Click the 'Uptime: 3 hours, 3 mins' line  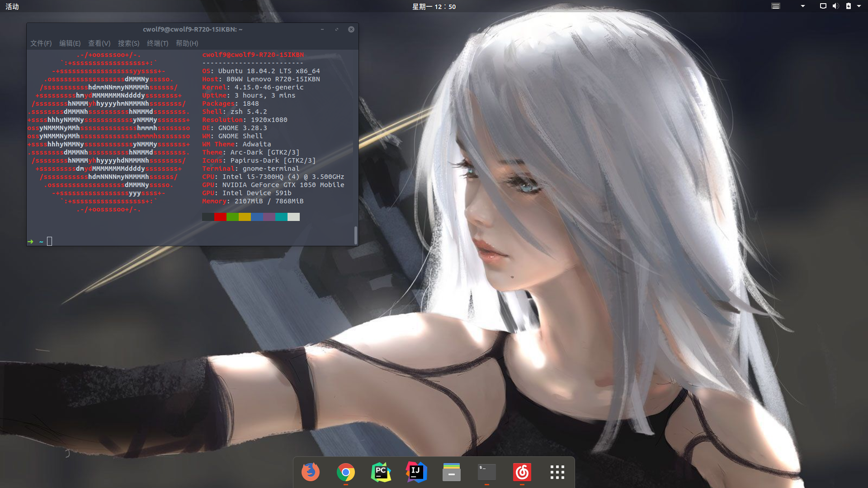click(249, 95)
